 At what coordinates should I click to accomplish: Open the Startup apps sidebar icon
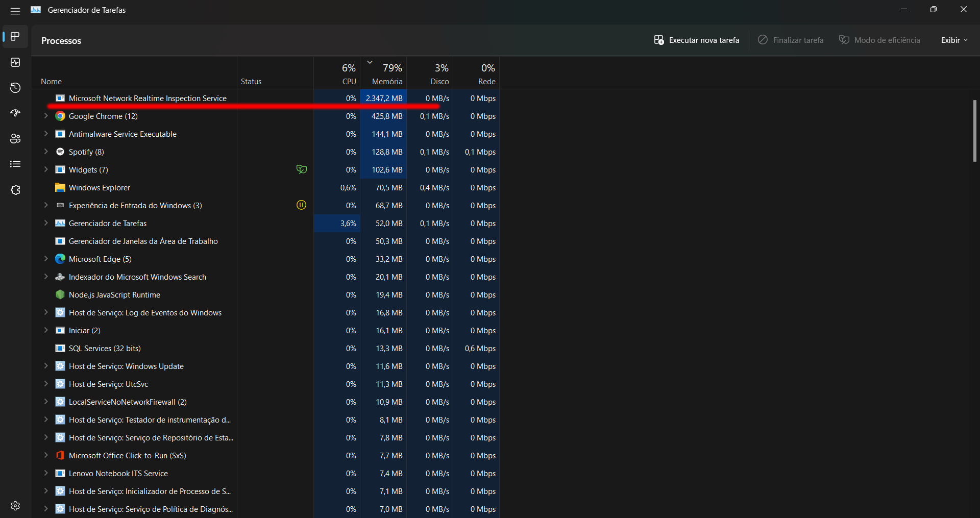15,113
